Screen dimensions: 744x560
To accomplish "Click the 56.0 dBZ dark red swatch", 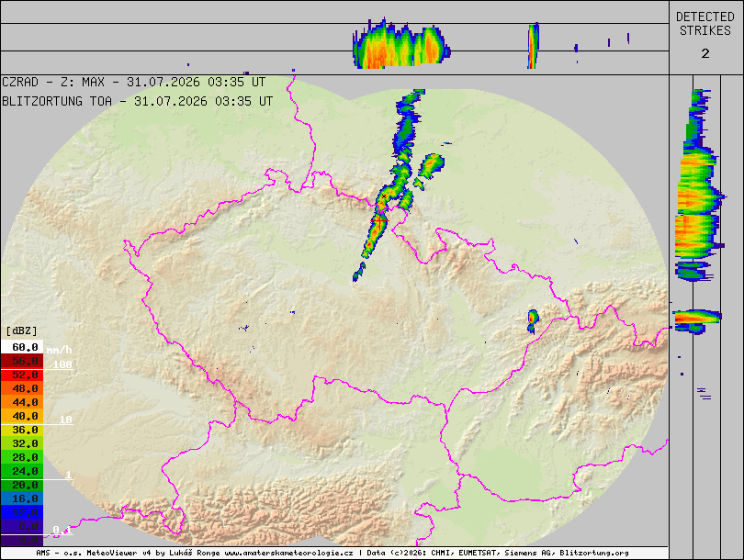I will coord(22,361).
